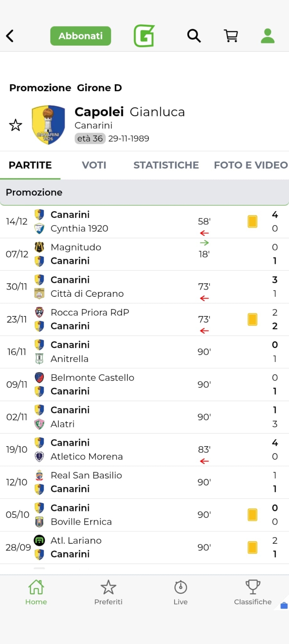Tap the green G logo
The width and height of the screenshot is (289, 644).
pos(144,36)
